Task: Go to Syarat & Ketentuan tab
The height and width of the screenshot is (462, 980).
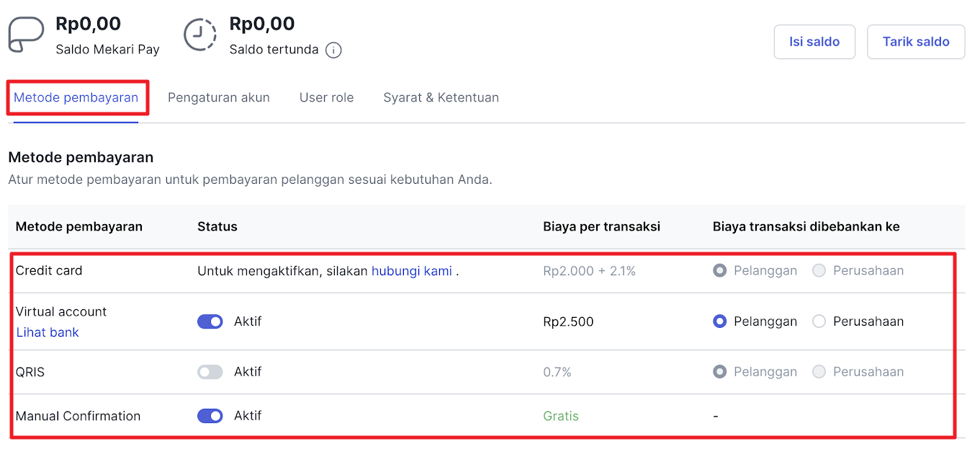Action: tap(441, 97)
